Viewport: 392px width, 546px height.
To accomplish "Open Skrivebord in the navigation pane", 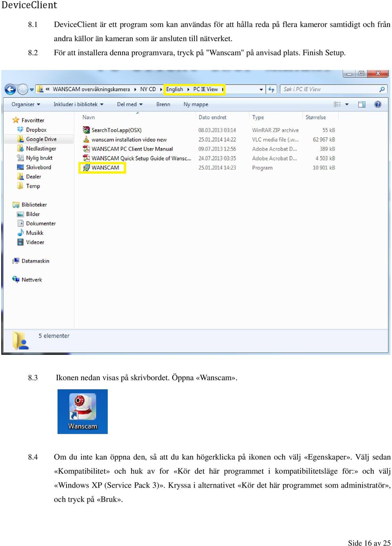I will [x=38, y=167].
